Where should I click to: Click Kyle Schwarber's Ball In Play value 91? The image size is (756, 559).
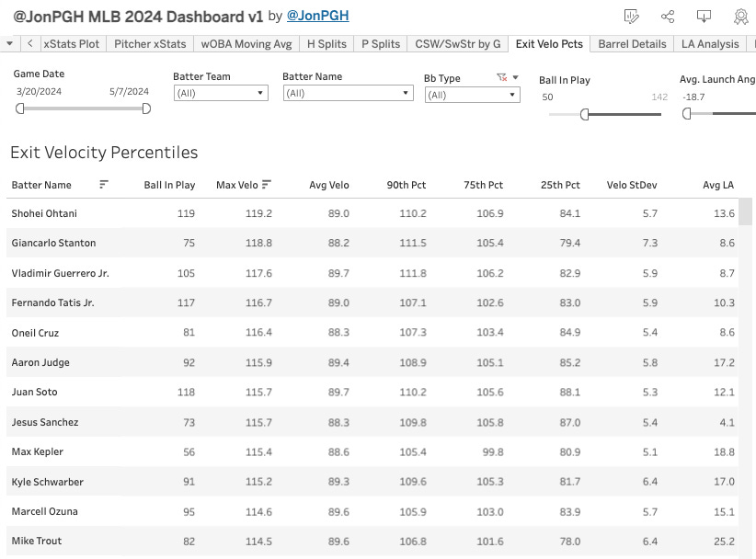pos(189,482)
